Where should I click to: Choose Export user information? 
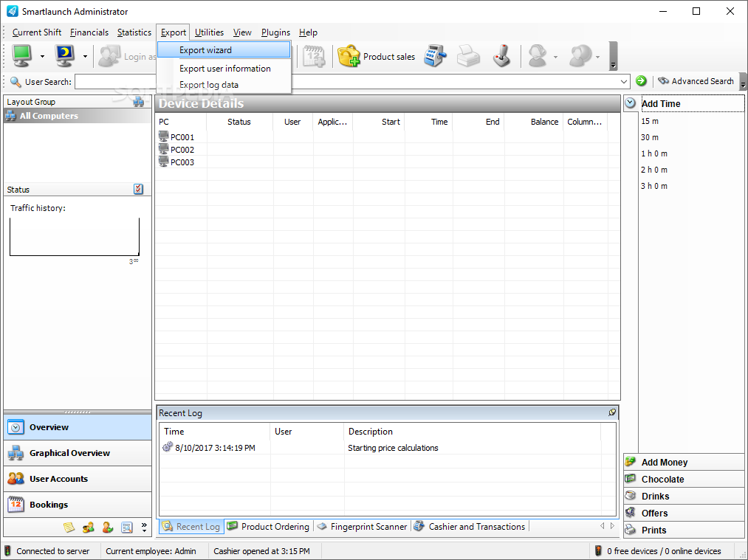pyautogui.click(x=224, y=69)
